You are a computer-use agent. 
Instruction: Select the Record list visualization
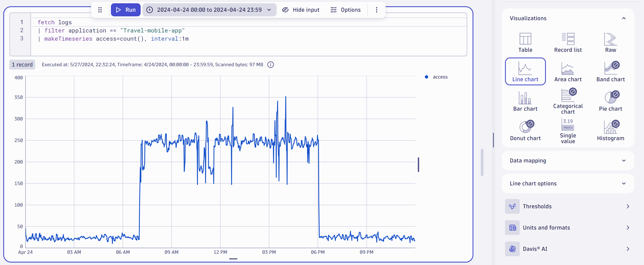[568, 42]
